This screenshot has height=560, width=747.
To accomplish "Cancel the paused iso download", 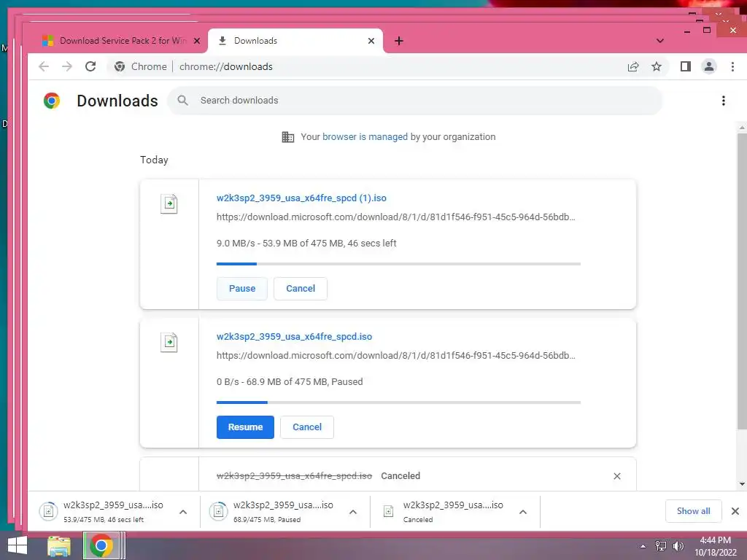I will point(307,427).
